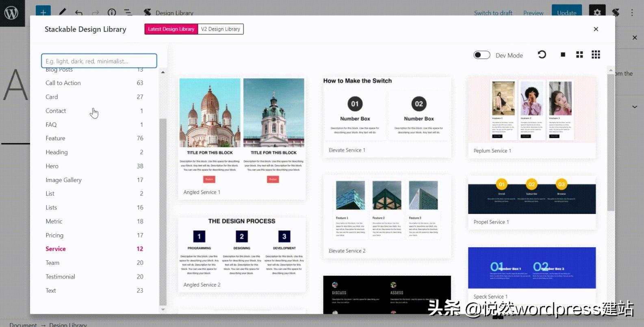Switch to single column view icon
Image resolution: width=644 pixels, height=327 pixels.
point(563,54)
